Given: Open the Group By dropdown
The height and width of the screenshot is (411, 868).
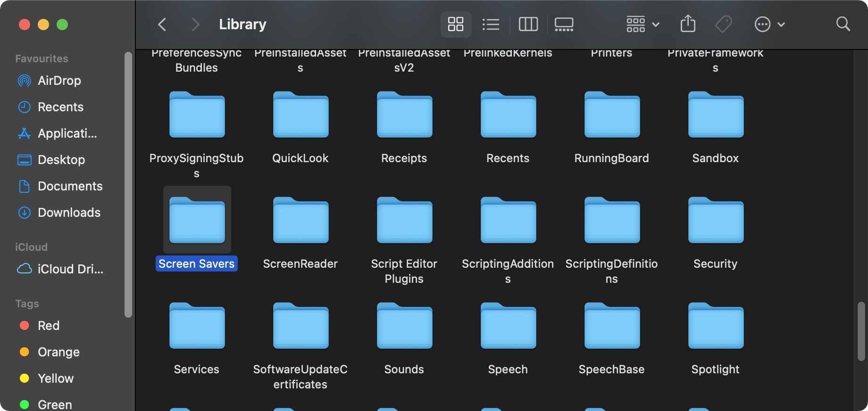Looking at the screenshot, I should (x=643, y=24).
